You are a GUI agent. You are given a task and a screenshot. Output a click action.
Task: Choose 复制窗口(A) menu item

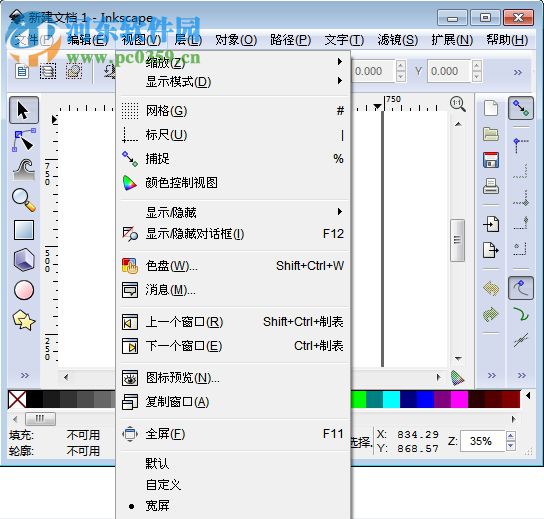(233, 402)
